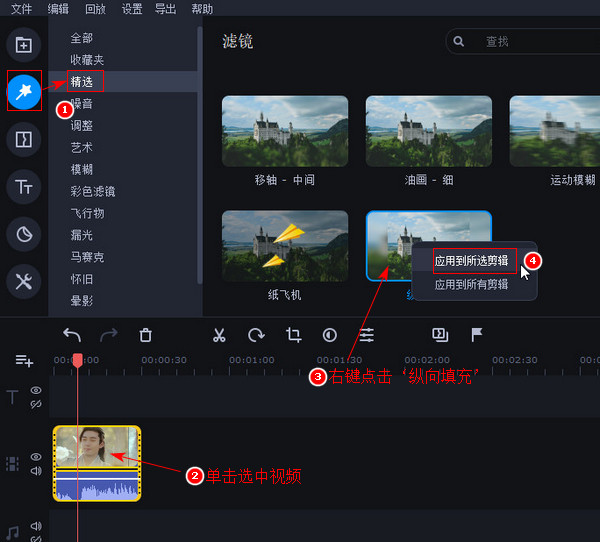Choose 应用到所选剪辑 in context menu
Image resolution: width=600 pixels, height=542 pixels.
click(474, 261)
